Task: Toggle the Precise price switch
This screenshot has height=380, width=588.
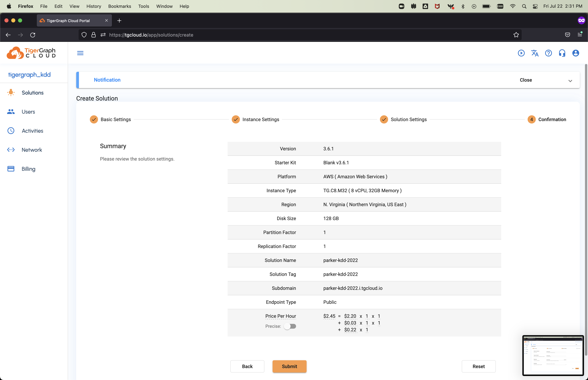Action: point(290,326)
